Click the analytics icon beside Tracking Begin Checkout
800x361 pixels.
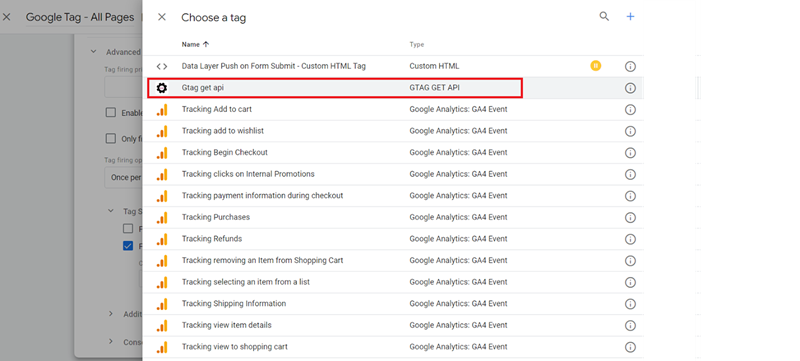pos(162,153)
